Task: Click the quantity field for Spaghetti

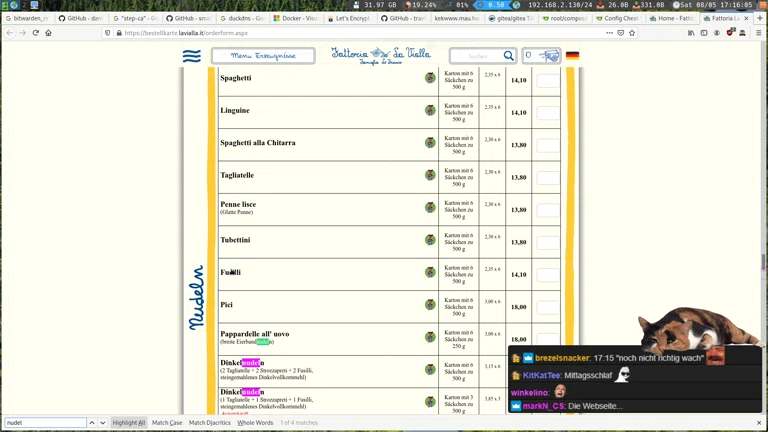Action: pyautogui.click(x=548, y=80)
